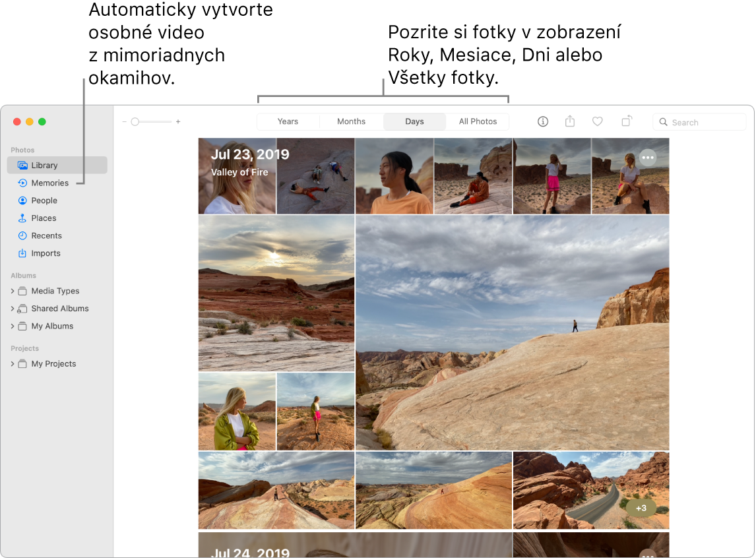
Task: Click in the Search field
Action: pyautogui.click(x=699, y=122)
